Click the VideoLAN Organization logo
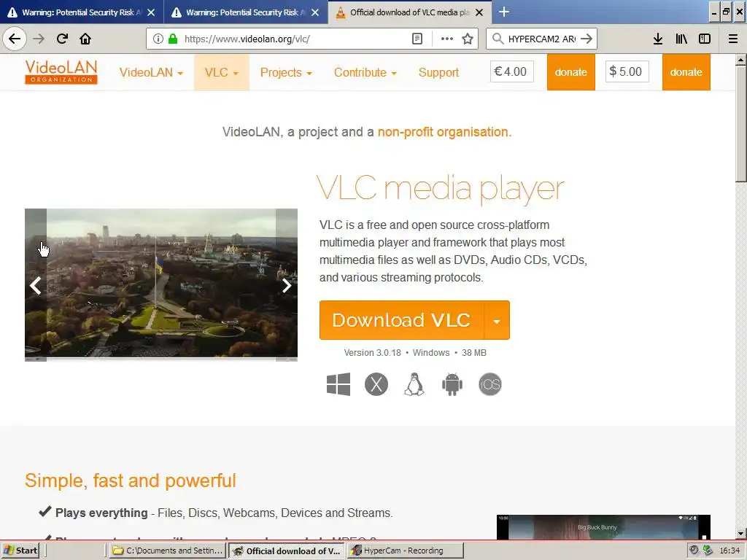The height and width of the screenshot is (560, 747). (61, 72)
